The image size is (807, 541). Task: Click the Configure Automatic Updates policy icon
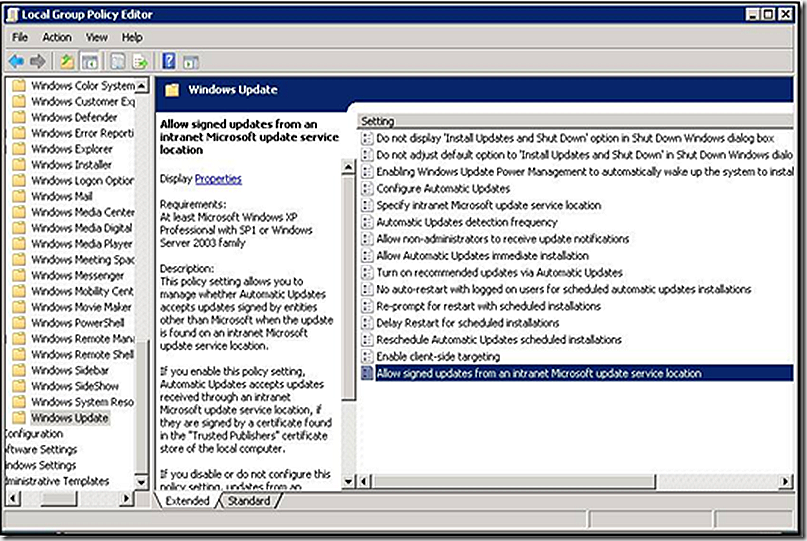(367, 188)
